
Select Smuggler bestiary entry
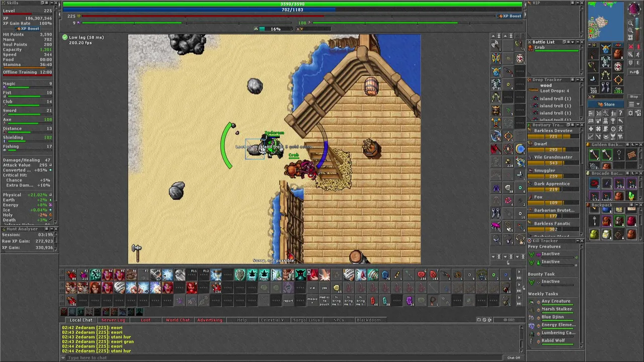(x=553, y=173)
